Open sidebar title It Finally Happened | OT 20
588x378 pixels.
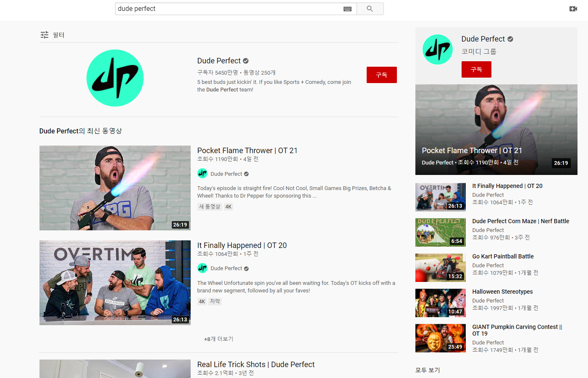point(507,186)
